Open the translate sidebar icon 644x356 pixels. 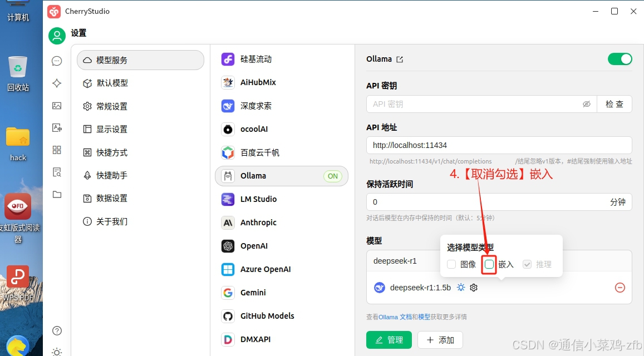click(x=57, y=128)
